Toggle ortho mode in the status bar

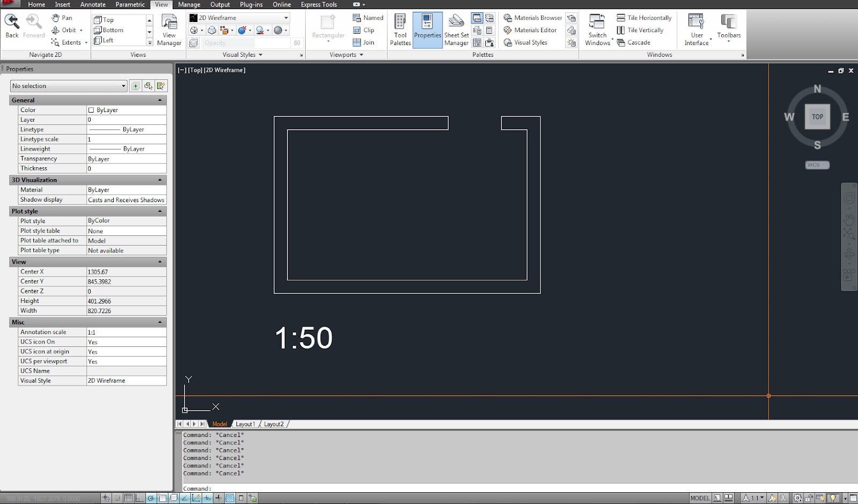point(139,498)
